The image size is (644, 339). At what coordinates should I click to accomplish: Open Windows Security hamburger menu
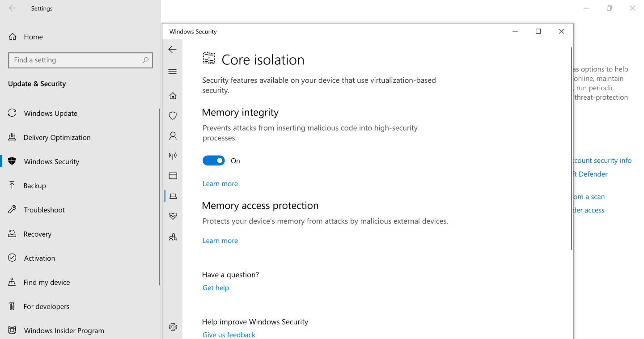(173, 72)
